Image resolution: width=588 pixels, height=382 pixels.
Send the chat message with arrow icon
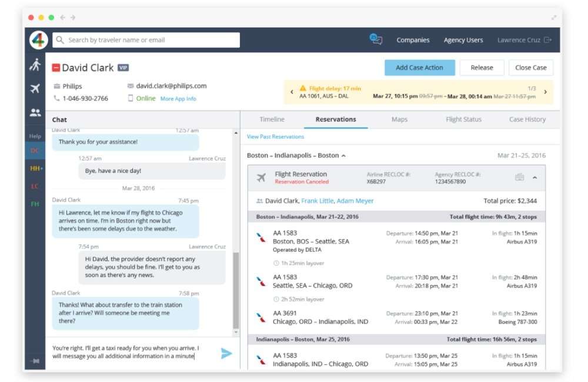pyautogui.click(x=226, y=353)
